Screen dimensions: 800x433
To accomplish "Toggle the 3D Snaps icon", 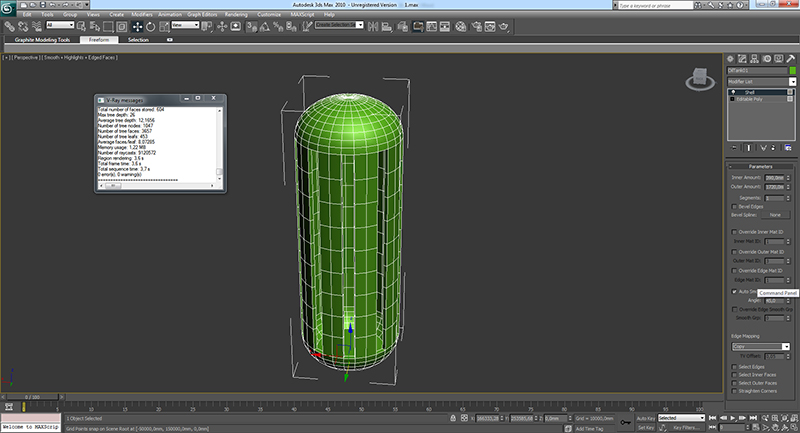I will pos(252,26).
